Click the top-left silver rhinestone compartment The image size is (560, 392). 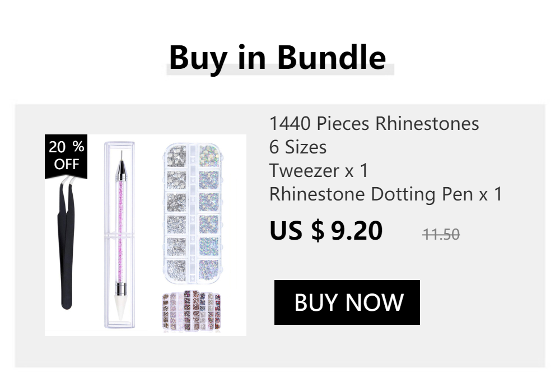(x=176, y=155)
